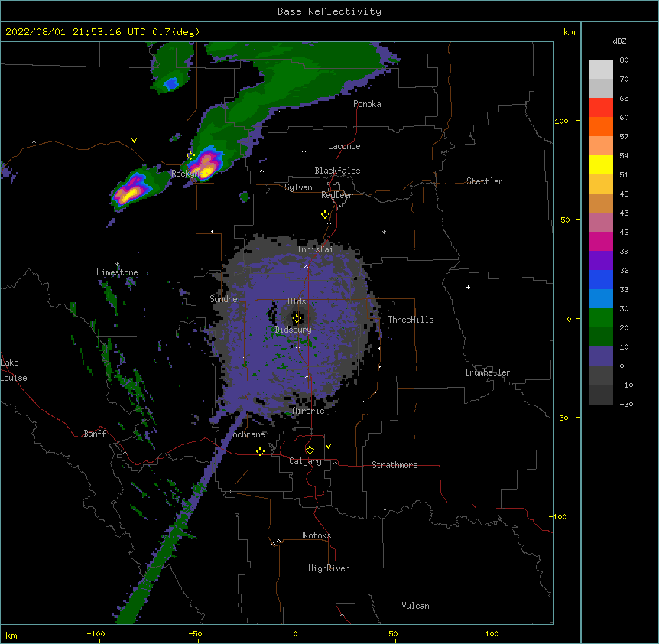
Task: Click the Base_Reflectivity title text
Action: (329, 11)
